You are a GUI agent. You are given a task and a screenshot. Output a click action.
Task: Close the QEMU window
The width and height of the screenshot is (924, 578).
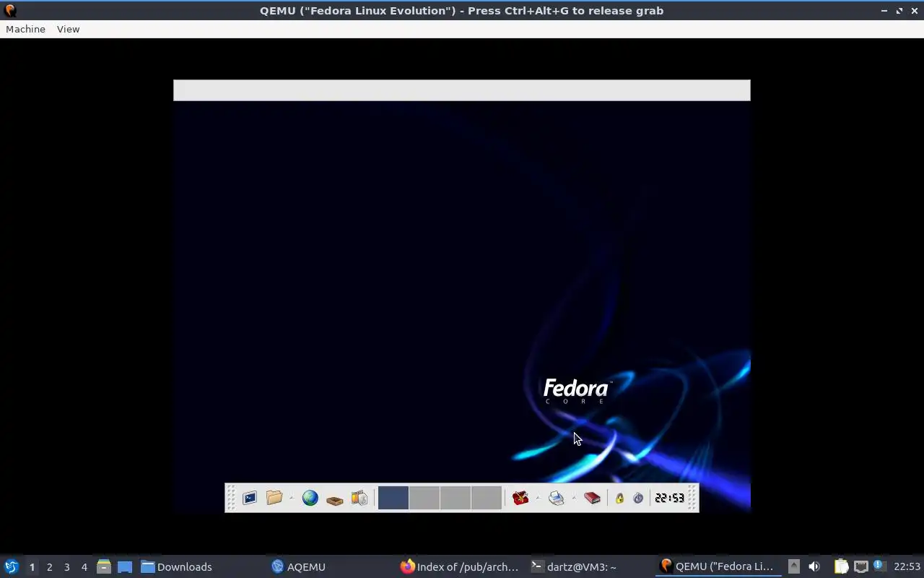point(913,10)
